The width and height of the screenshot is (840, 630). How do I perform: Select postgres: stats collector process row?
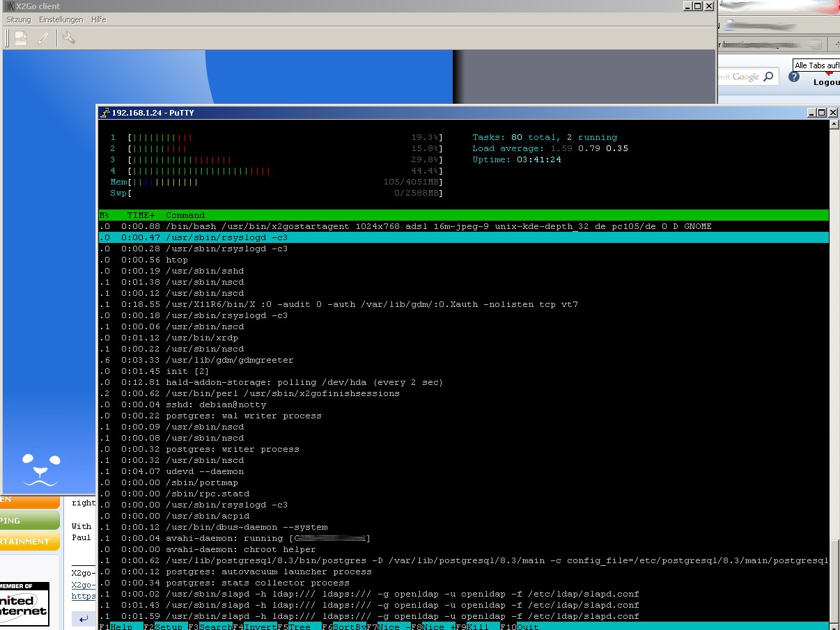(464, 583)
